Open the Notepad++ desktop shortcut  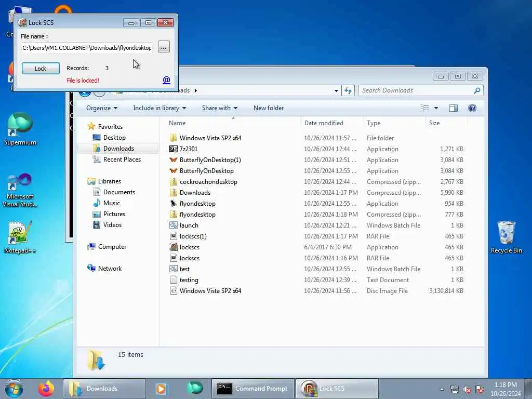20,237
